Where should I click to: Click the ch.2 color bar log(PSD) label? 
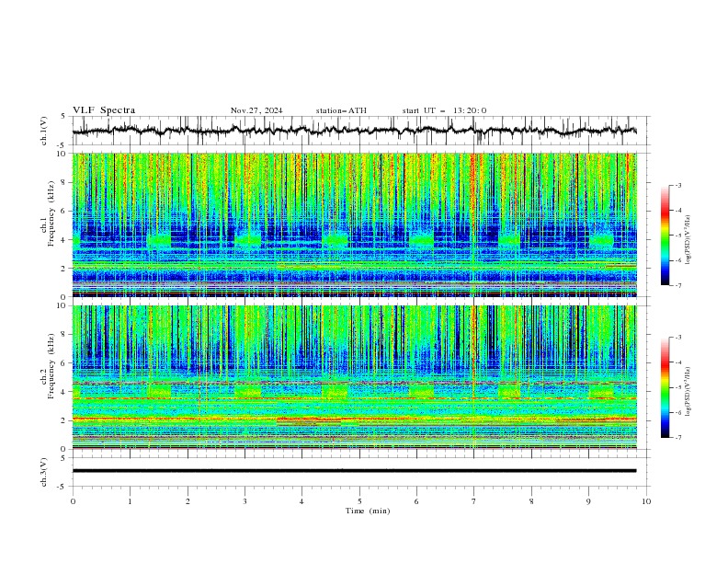pos(688,391)
